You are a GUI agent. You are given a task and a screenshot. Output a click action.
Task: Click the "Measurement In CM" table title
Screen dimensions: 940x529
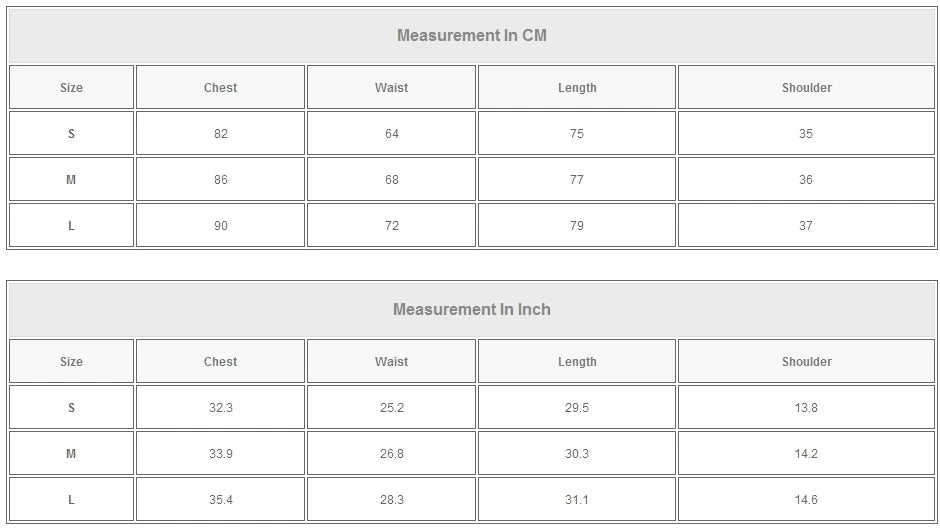471,36
